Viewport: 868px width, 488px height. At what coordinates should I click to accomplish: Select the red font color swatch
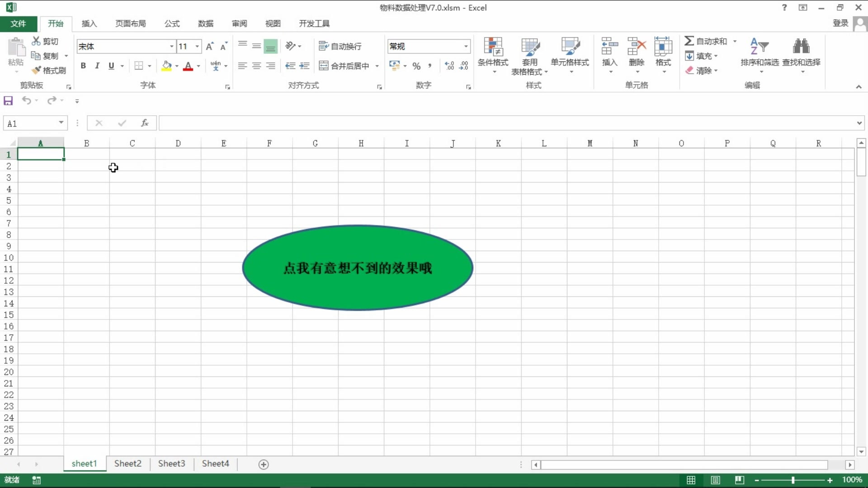(x=188, y=69)
